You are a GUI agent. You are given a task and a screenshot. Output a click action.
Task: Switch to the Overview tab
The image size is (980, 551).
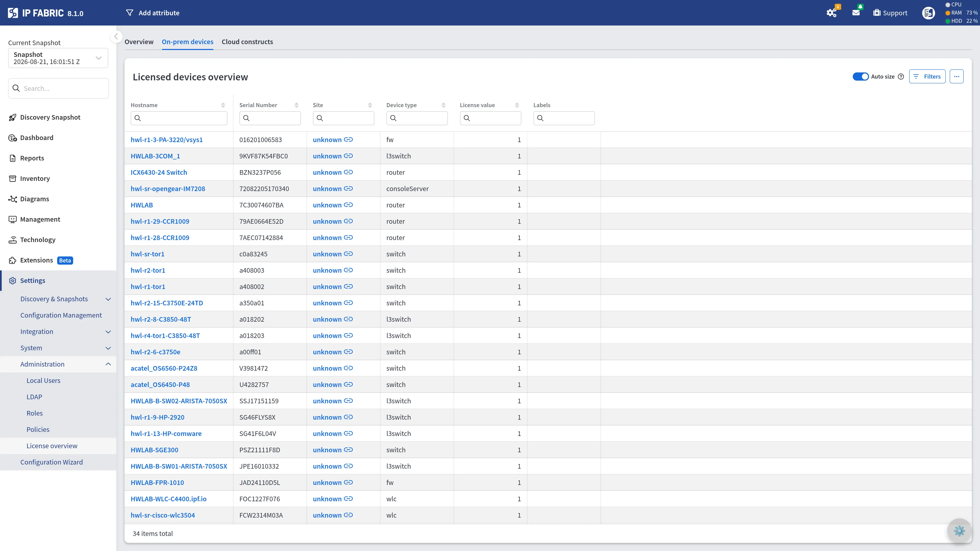139,42
